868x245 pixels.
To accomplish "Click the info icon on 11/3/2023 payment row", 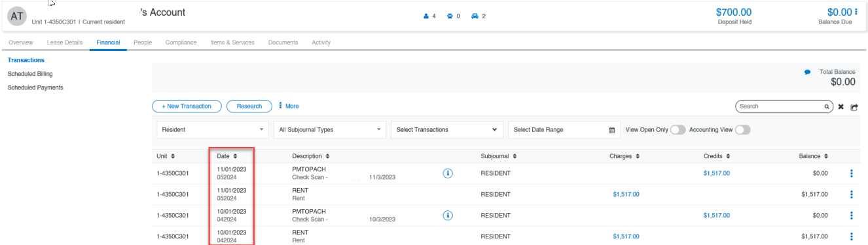I will coord(448,173).
